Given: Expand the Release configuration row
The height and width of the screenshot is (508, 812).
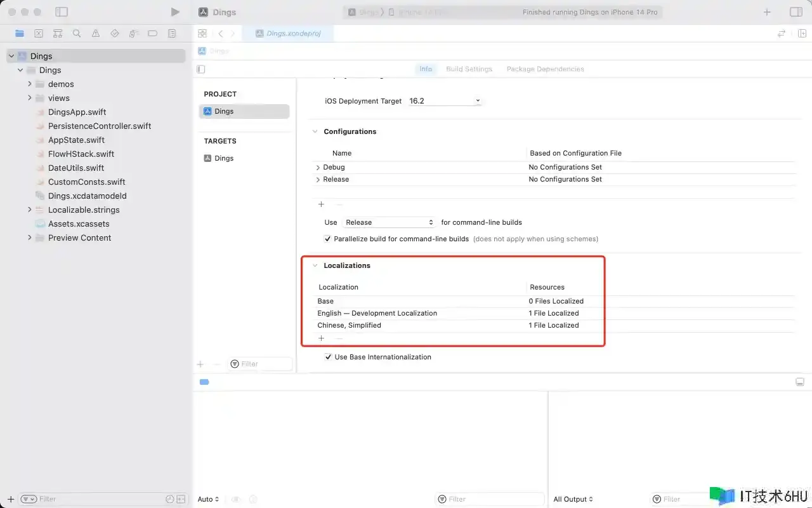Looking at the screenshot, I should coord(318,180).
